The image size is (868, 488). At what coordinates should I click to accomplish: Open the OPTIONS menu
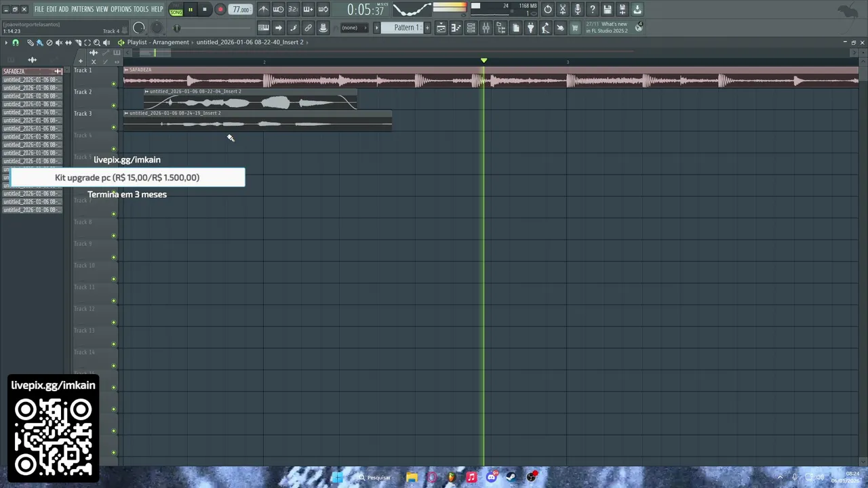[x=121, y=9]
